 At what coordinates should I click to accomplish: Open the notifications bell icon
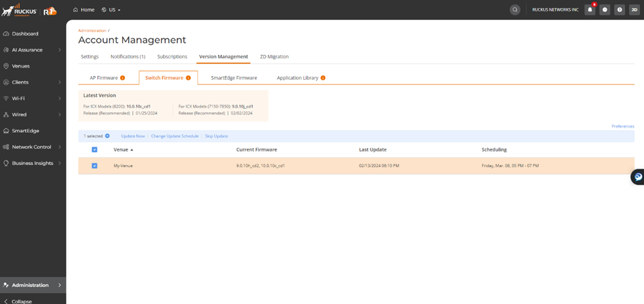pos(590,10)
